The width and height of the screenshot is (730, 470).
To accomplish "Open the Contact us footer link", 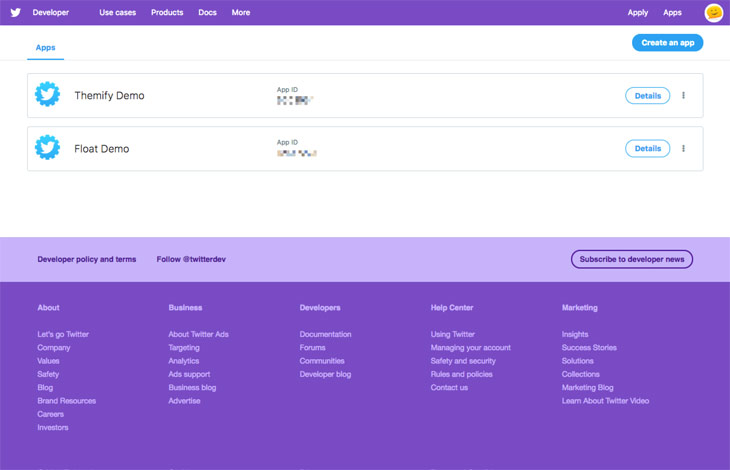I will pos(449,387).
